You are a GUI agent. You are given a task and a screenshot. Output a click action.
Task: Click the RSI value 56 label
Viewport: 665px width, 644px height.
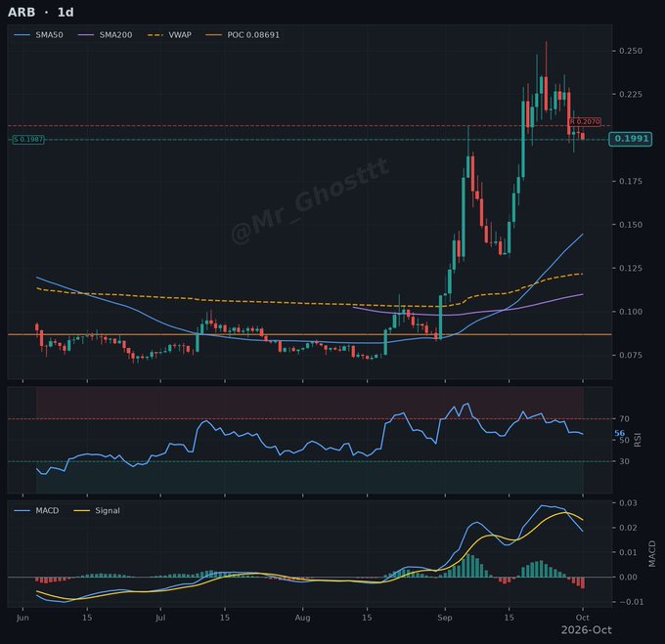620,433
